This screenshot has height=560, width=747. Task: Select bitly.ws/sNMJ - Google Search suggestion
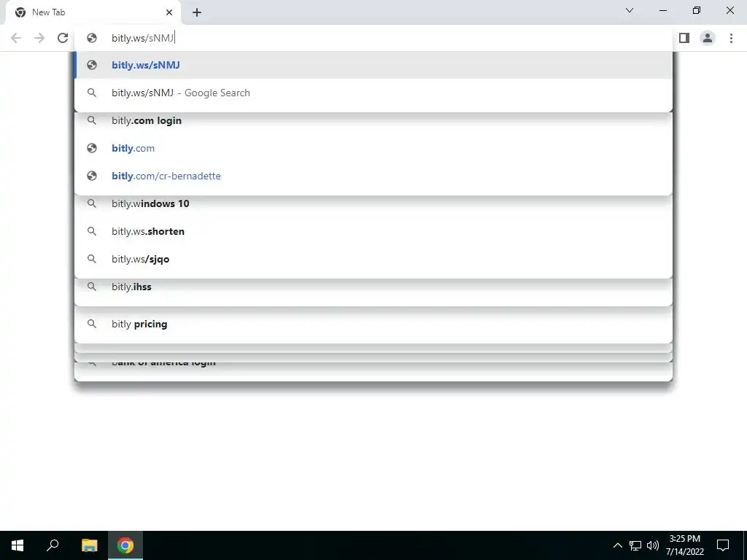point(373,93)
